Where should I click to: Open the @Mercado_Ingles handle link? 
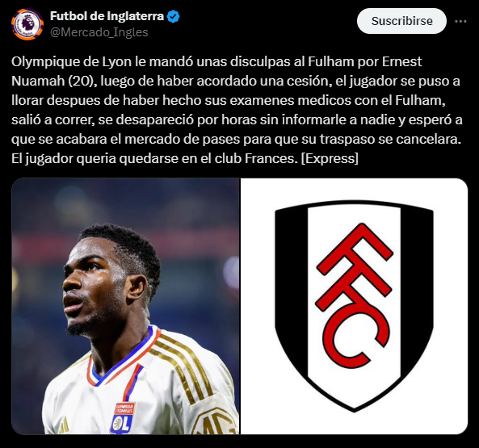[99, 32]
